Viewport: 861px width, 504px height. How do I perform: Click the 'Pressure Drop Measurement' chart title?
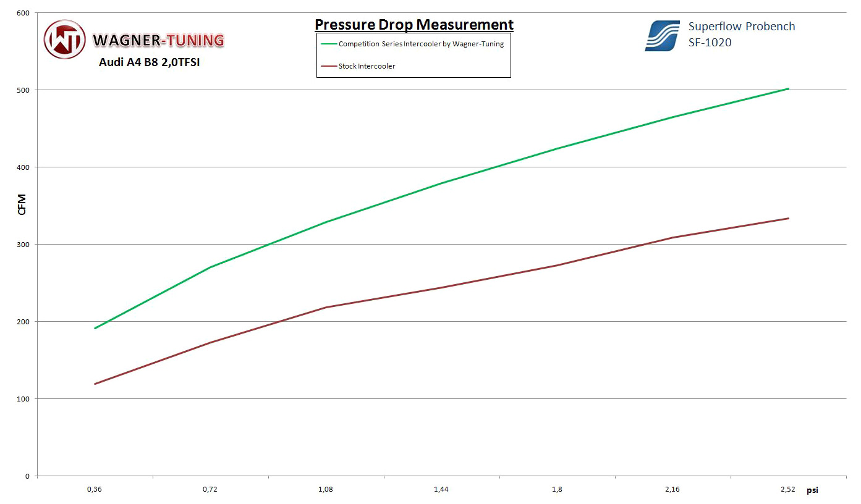[414, 25]
